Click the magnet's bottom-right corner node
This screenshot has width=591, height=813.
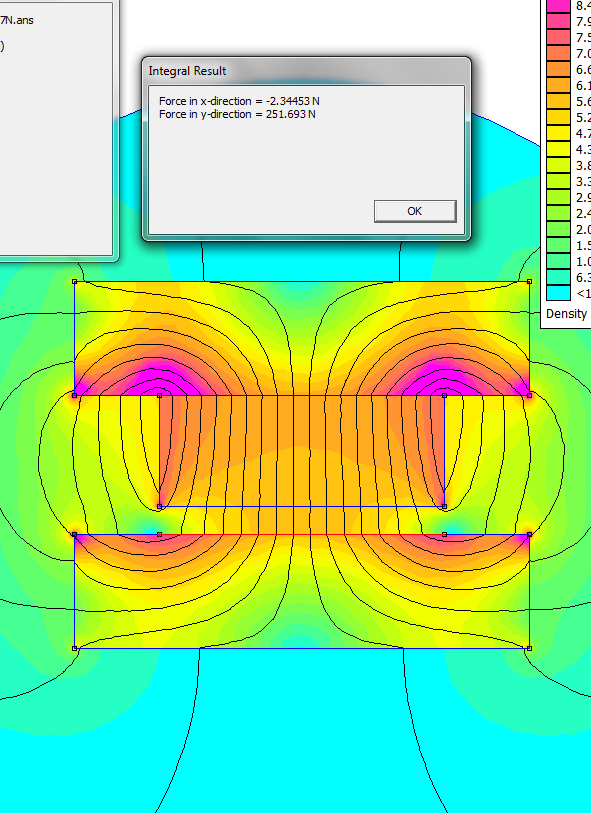tap(444, 507)
